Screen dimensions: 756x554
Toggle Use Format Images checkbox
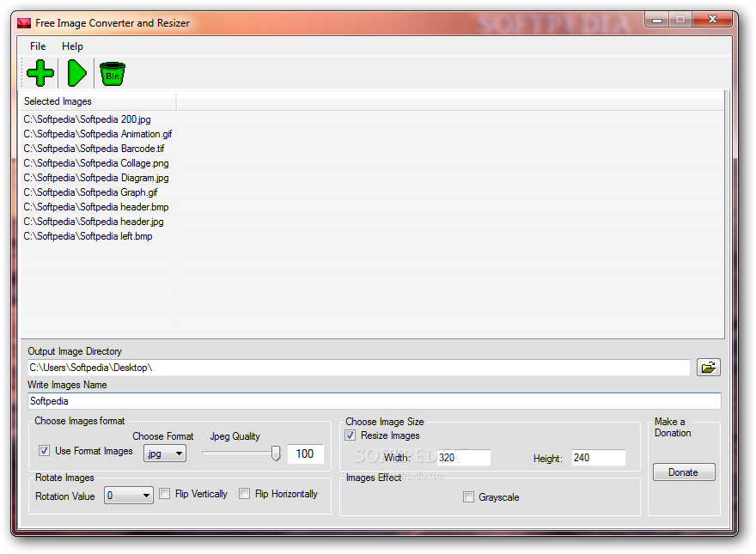point(44,450)
